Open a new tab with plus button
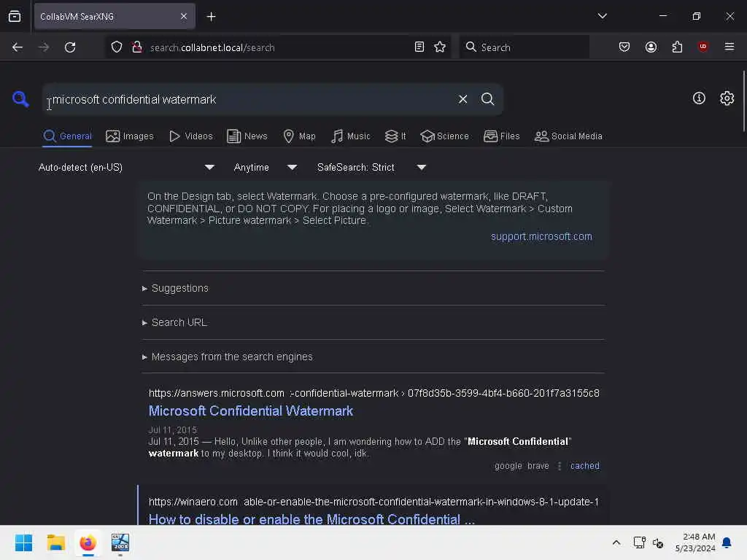This screenshot has width=747, height=560. point(211,17)
